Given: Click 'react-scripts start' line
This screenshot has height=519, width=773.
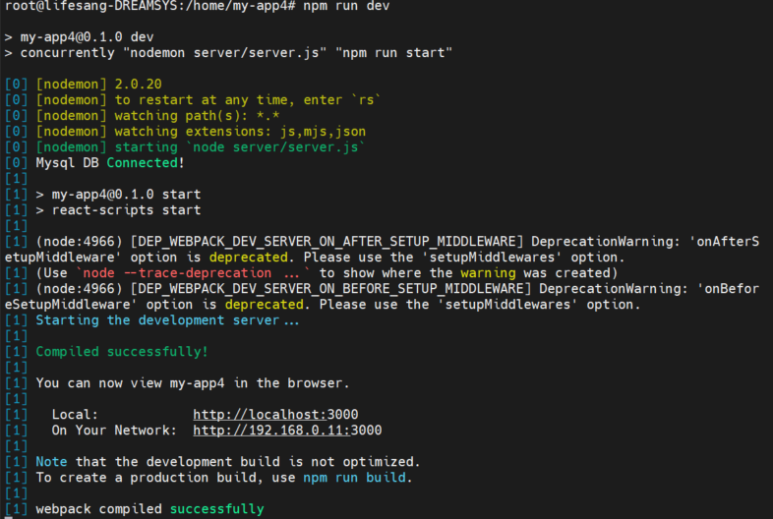Looking at the screenshot, I should [x=126, y=210].
